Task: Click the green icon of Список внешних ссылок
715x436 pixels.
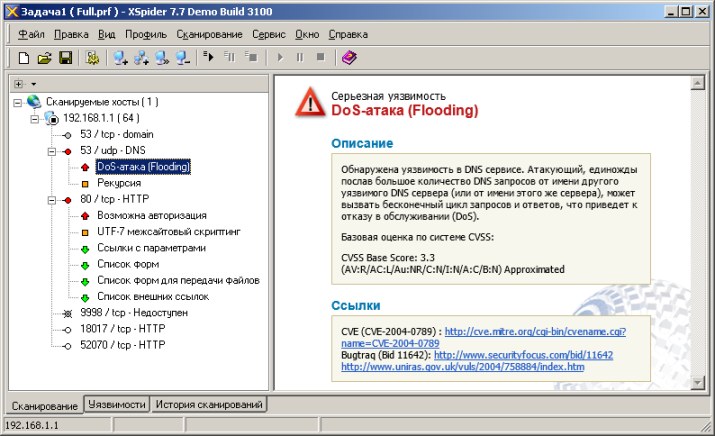Action: 85,298
